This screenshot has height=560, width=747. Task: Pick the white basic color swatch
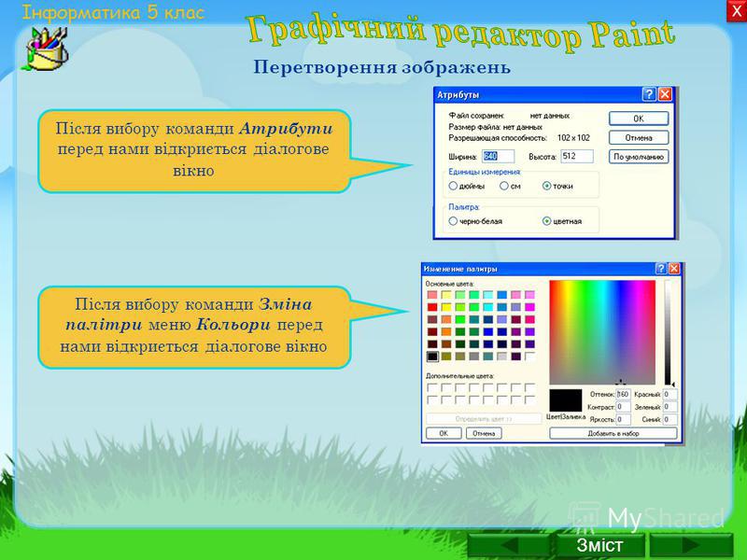coord(529,357)
